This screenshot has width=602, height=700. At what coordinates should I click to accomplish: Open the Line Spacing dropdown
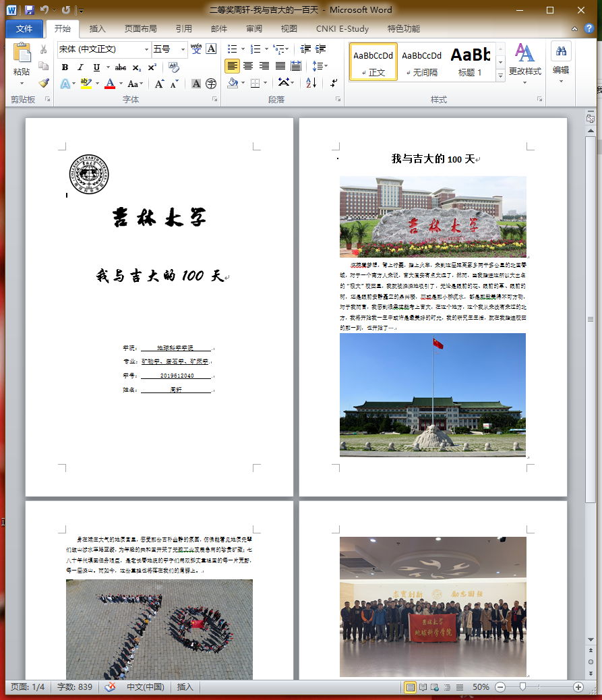(x=320, y=66)
